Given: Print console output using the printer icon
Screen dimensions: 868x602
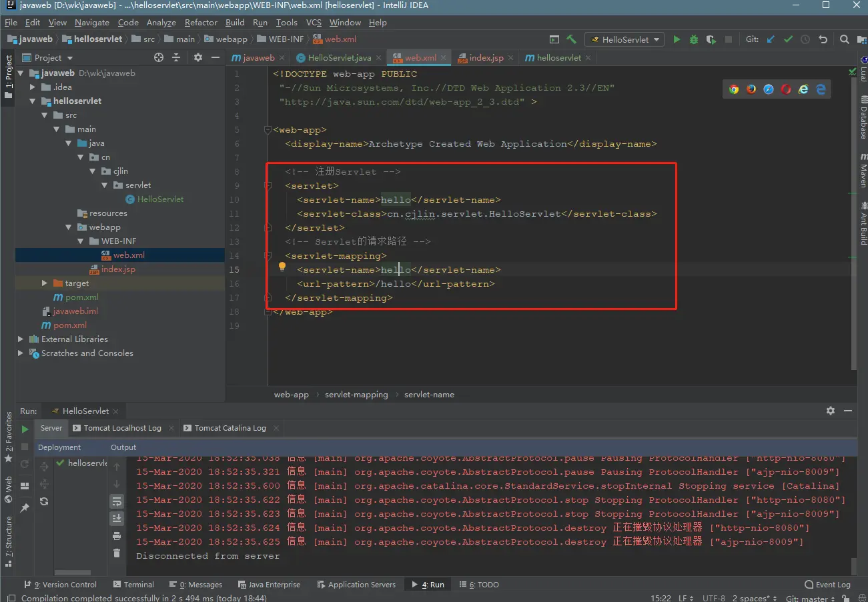Looking at the screenshot, I should (x=117, y=536).
